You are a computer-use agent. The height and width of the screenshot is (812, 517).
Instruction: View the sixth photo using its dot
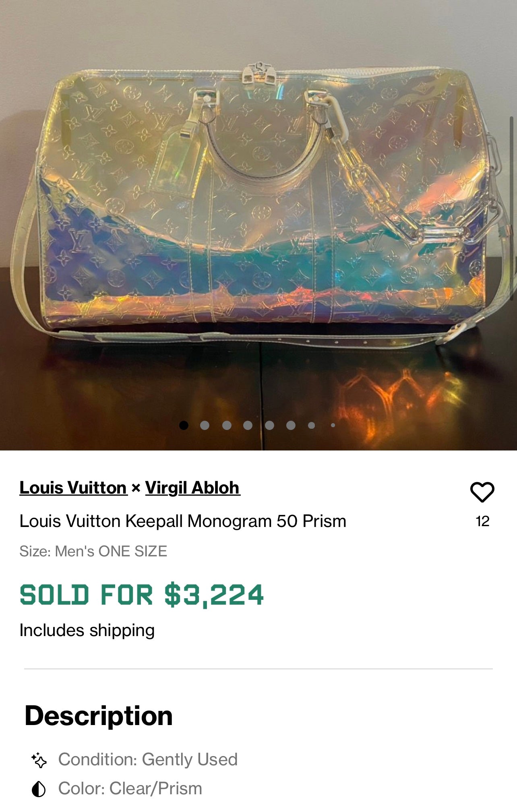(x=291, y=425)
